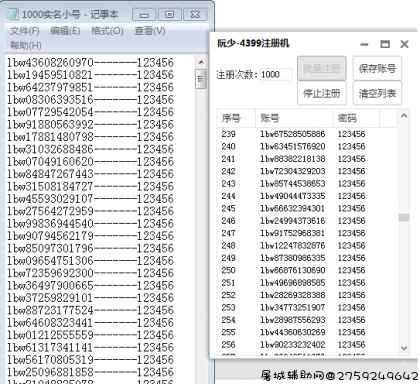The height and width of the screenshot is (384, 420).
Task: Click Notepad line lbw99836944540
Action: [90, 223]
